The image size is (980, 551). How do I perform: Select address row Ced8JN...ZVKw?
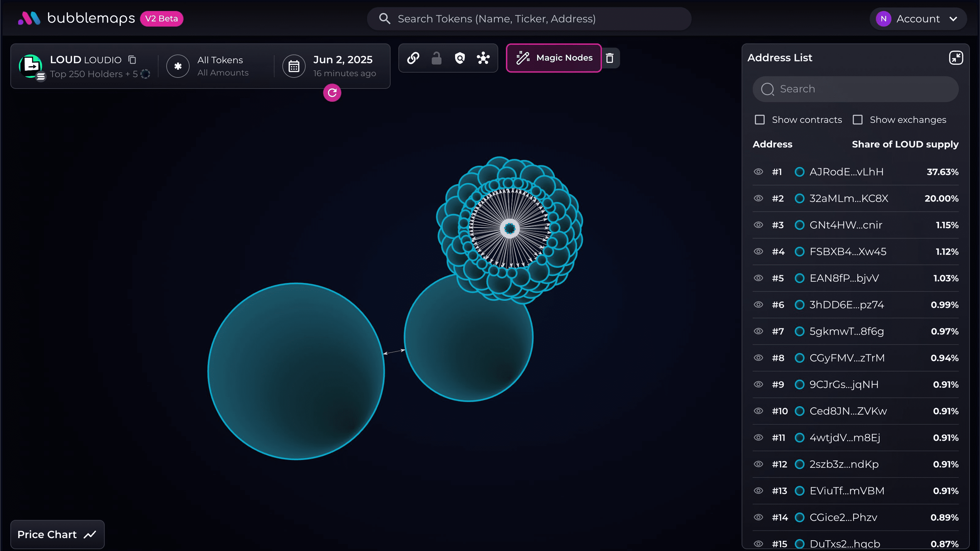point(855,411)
